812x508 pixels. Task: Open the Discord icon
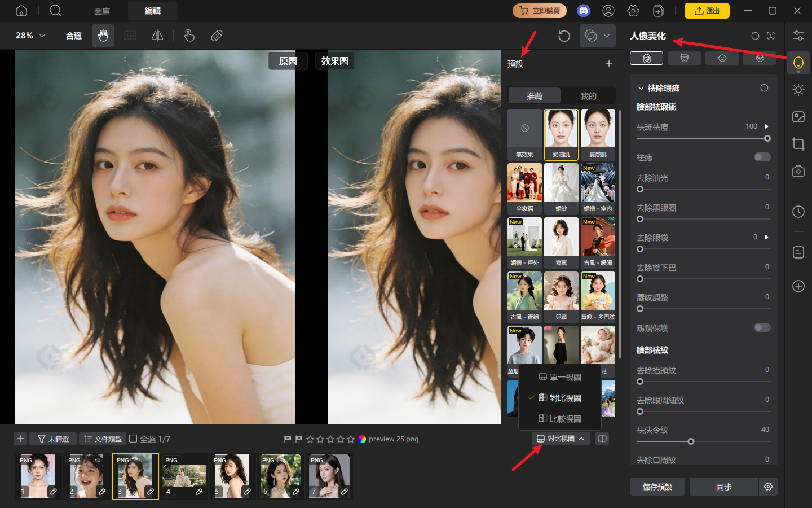[x=584, y=11]
